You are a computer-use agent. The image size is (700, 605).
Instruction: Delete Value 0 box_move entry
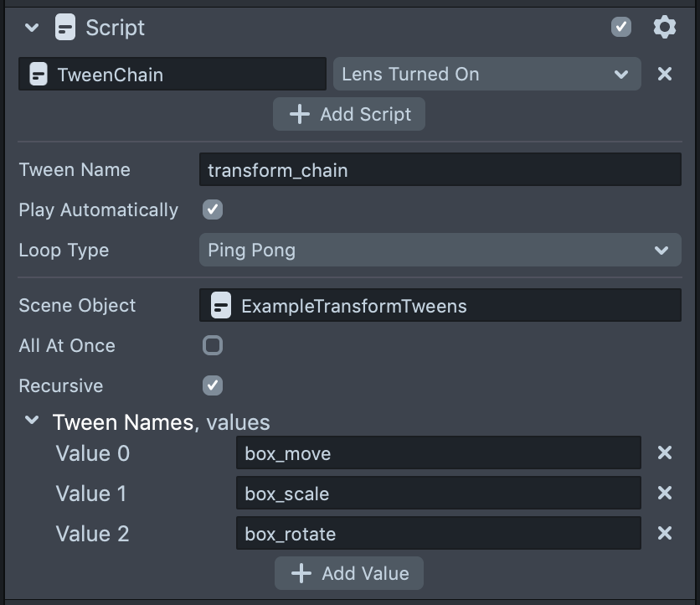point(664,452)
